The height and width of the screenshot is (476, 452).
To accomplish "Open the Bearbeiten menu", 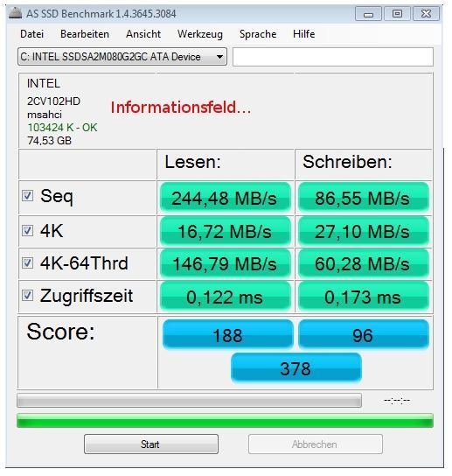I will click(85, 34).
